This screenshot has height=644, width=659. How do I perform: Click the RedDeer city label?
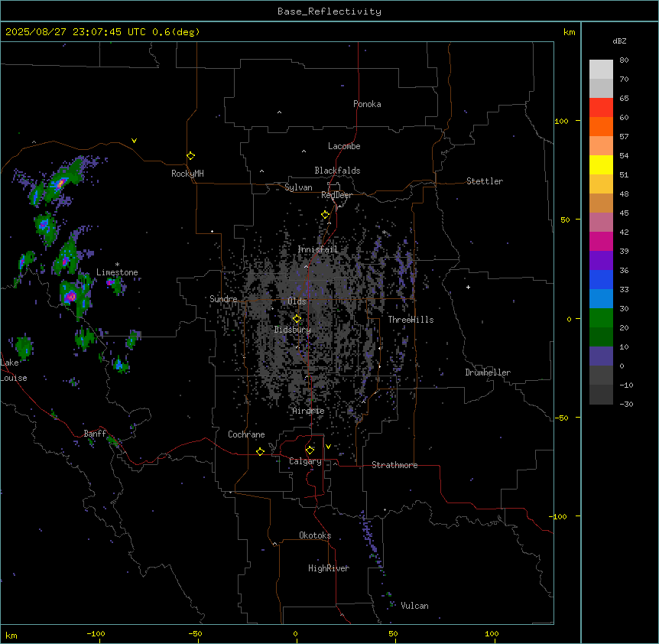pyautogui.click(x=336, y=195)
